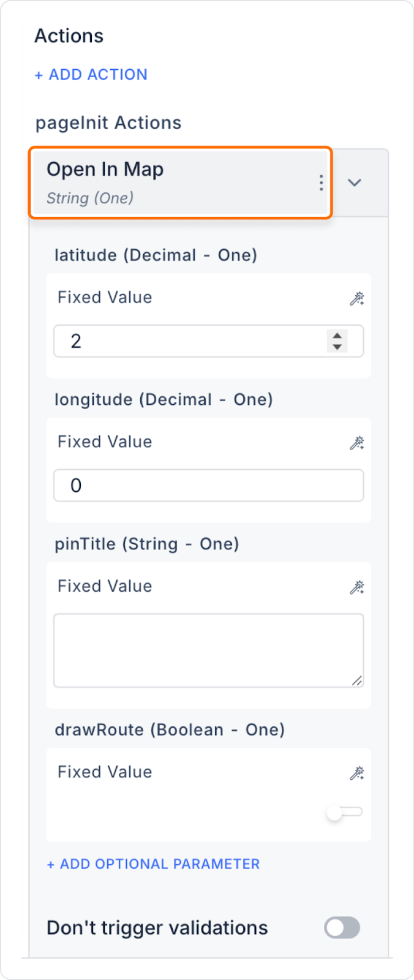Select the Open In Map action header
Viewport: 414px width, 980px height.
[181, 183]
